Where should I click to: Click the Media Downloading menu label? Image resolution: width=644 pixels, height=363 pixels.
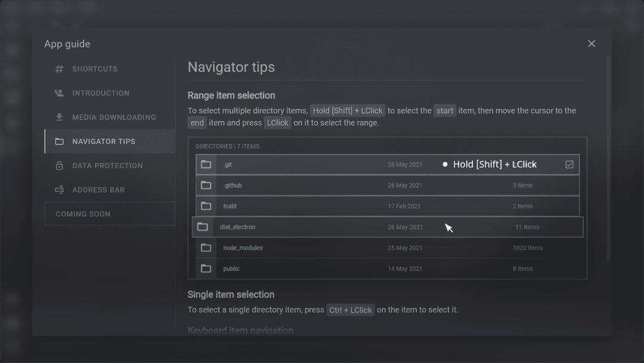(114, 117)
